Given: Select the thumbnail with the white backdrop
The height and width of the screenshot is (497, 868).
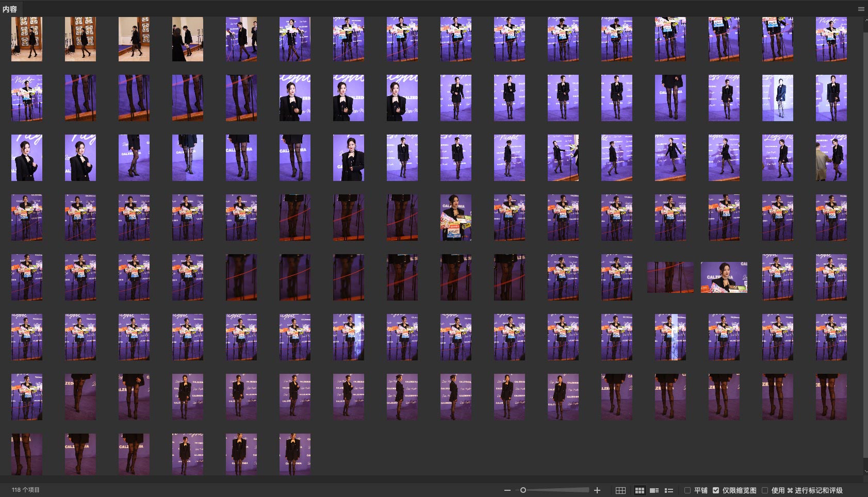Looking at the screenshot, I should point(777,98).
